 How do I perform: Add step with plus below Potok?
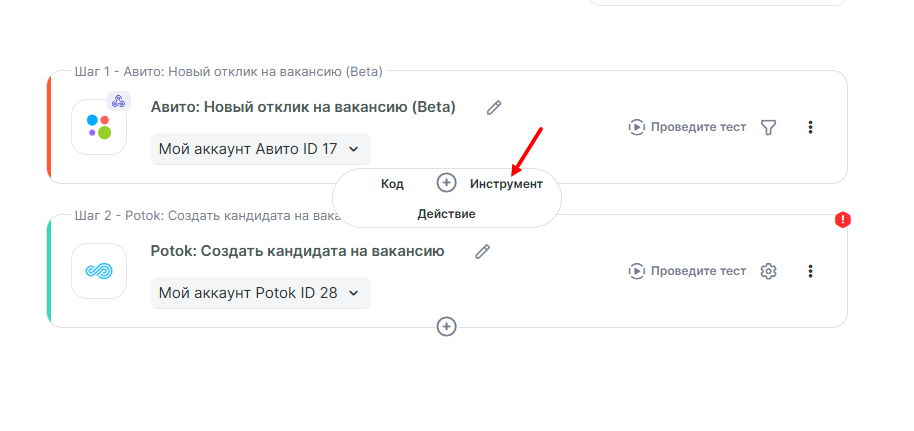click(x=447, y=326)
